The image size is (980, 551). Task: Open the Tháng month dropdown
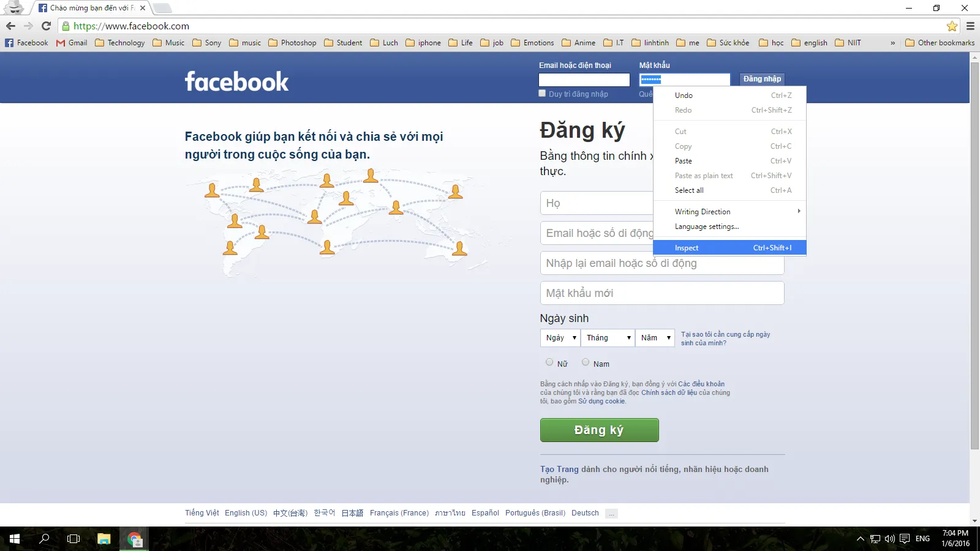tap(608, 337)
